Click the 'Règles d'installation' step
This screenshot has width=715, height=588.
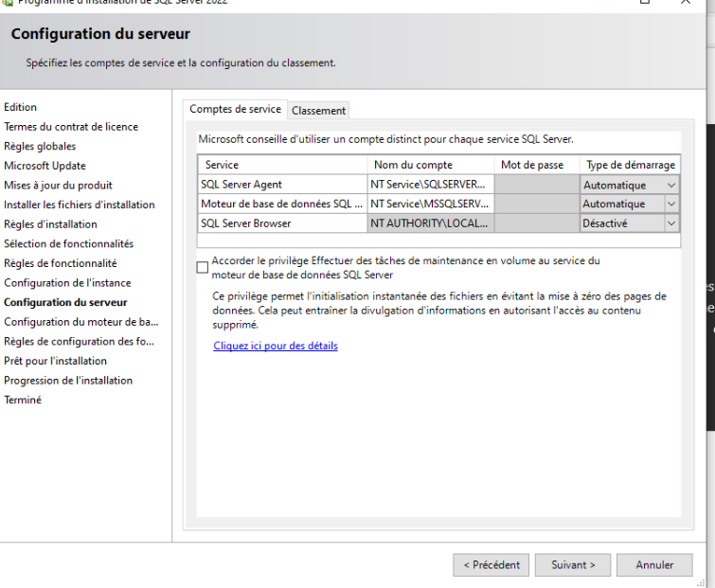click(50, 224)
